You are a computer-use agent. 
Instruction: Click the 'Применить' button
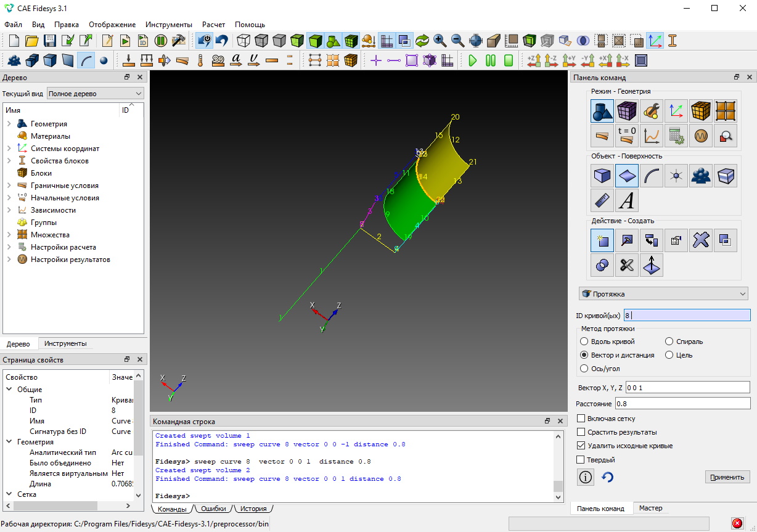point(727,477)
